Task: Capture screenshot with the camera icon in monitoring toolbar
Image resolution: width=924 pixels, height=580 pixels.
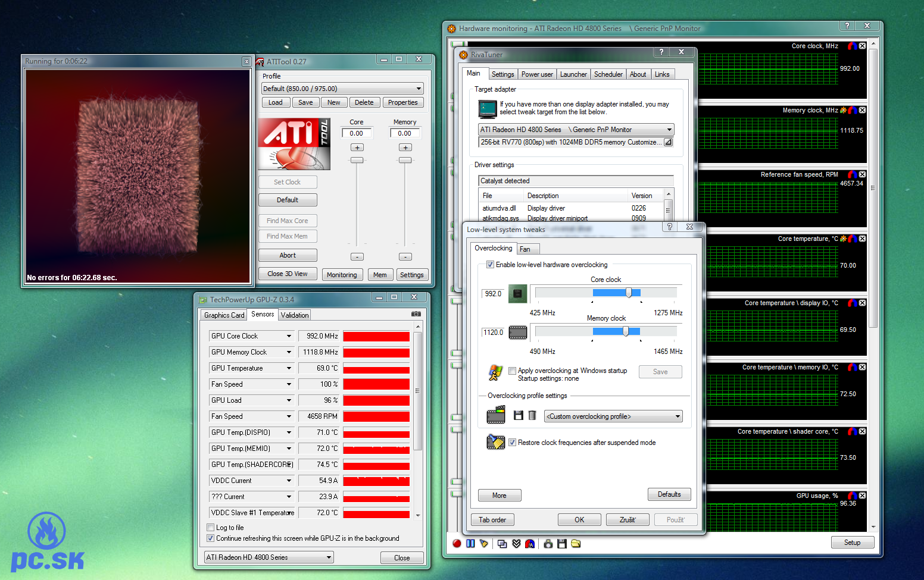Action: (x=548, y=543)
